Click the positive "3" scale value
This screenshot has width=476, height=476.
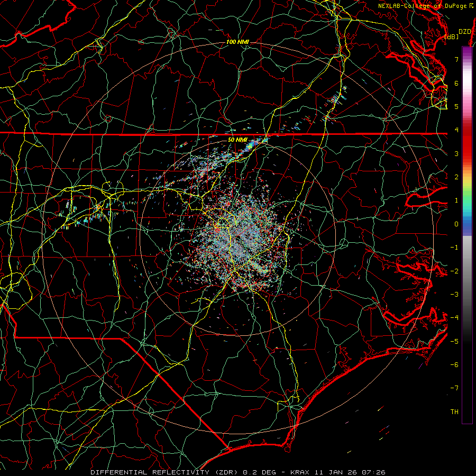456,153
